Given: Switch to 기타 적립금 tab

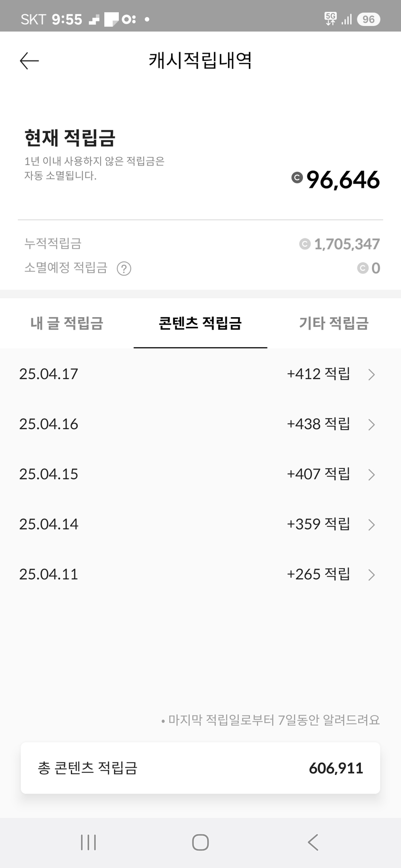Looking at the screenshot, I should (334, 323).
